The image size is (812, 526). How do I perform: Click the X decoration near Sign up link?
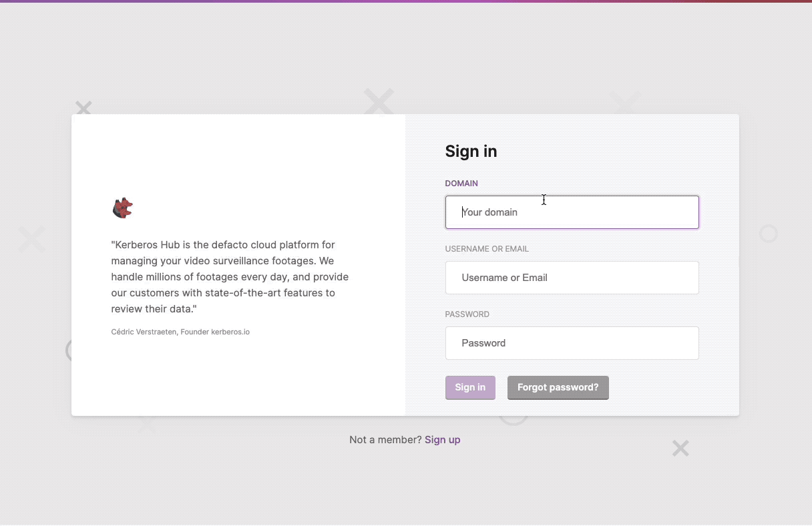[680, 448]
